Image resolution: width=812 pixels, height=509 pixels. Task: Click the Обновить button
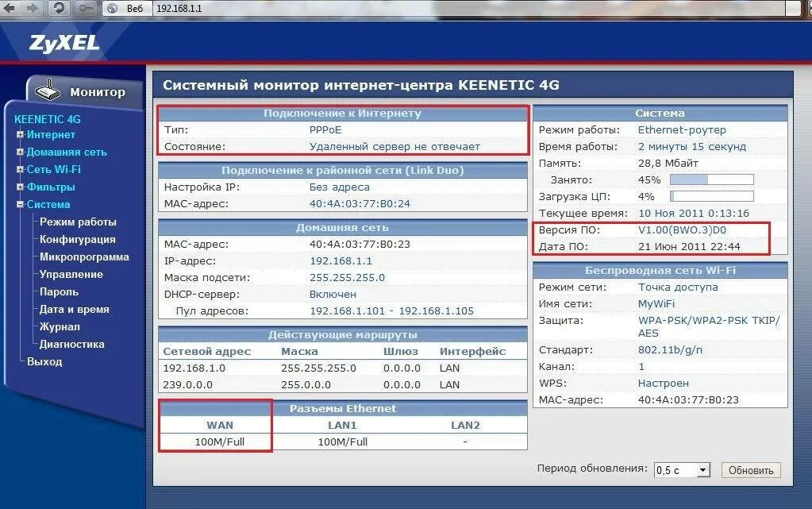(x=751, y=470)
